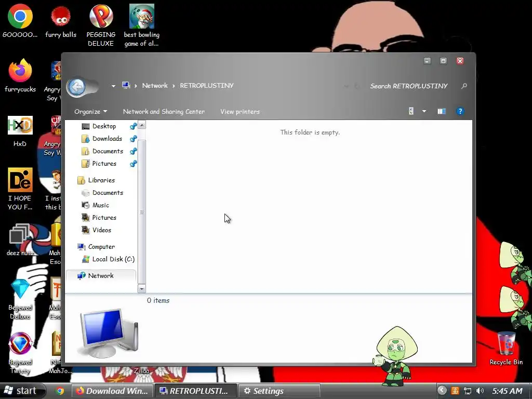
Task: Click View printers
Action: [240, 112]
